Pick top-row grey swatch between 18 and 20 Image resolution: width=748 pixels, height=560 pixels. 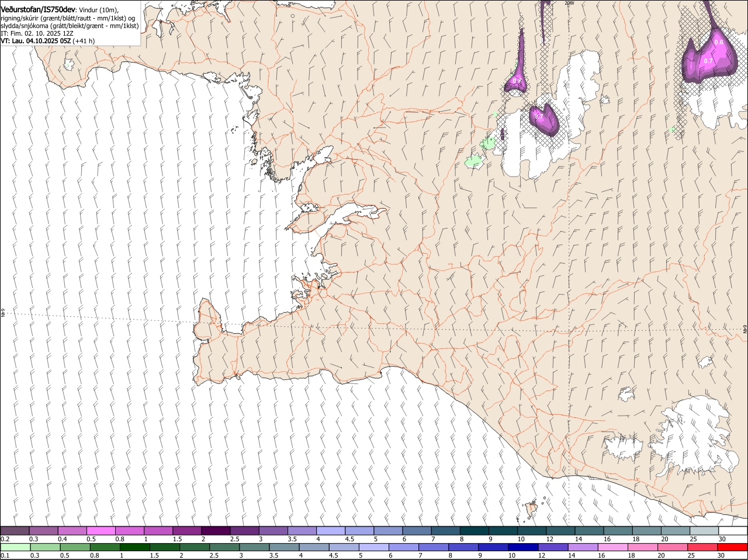pos(647,531)
